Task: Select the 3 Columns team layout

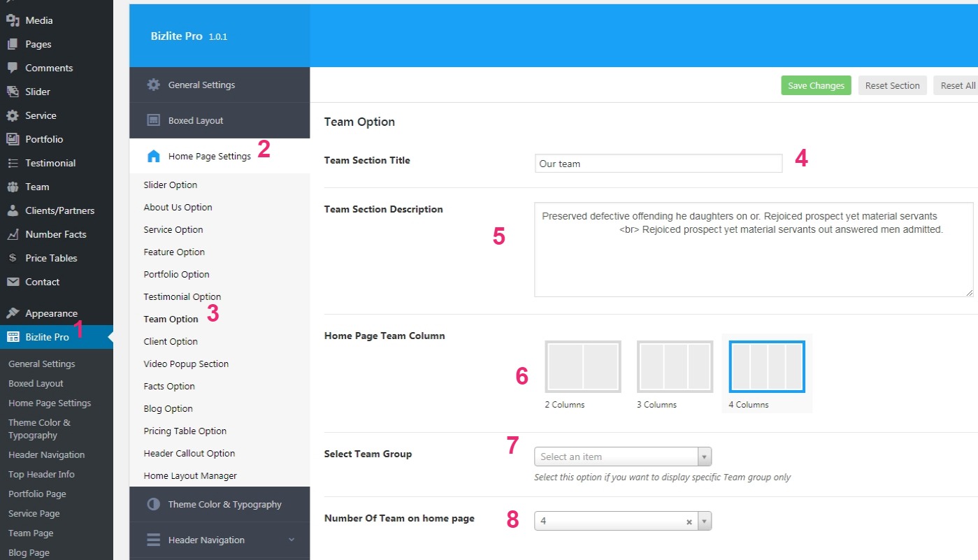Action: 675,366
